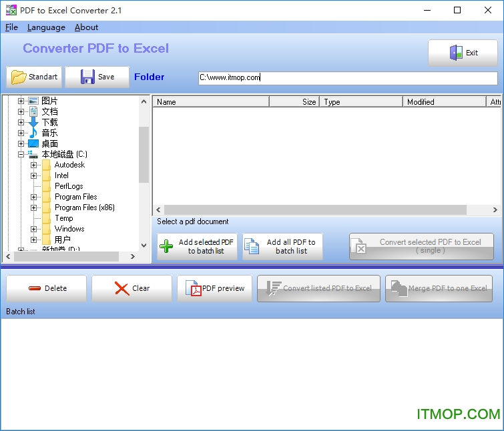Click the Autodesk folder icon
504x431 pixels.
46,165
